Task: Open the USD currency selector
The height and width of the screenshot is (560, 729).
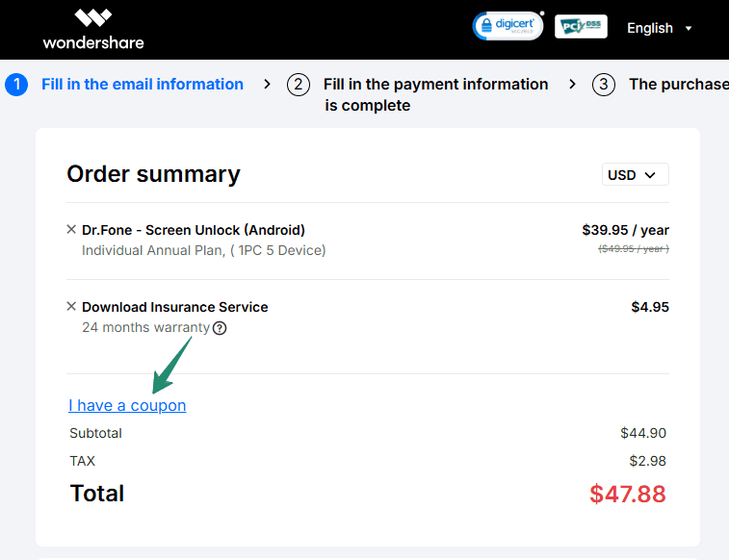Action: 635,175
